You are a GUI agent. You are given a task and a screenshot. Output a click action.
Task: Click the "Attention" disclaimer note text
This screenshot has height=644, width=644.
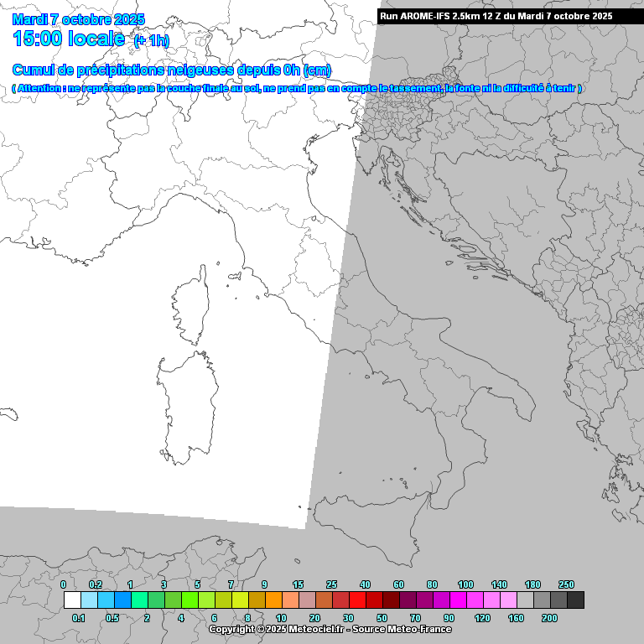[x=298, y=88]
